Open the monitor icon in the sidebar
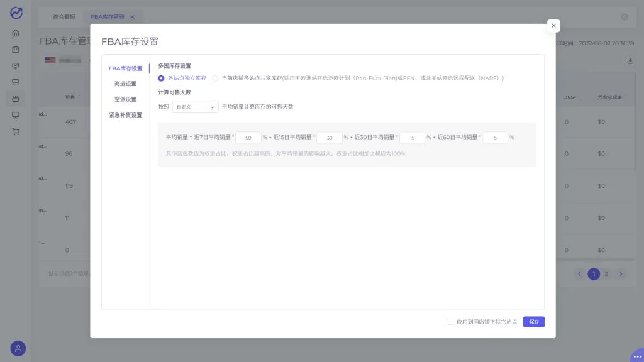 point(16,116)
